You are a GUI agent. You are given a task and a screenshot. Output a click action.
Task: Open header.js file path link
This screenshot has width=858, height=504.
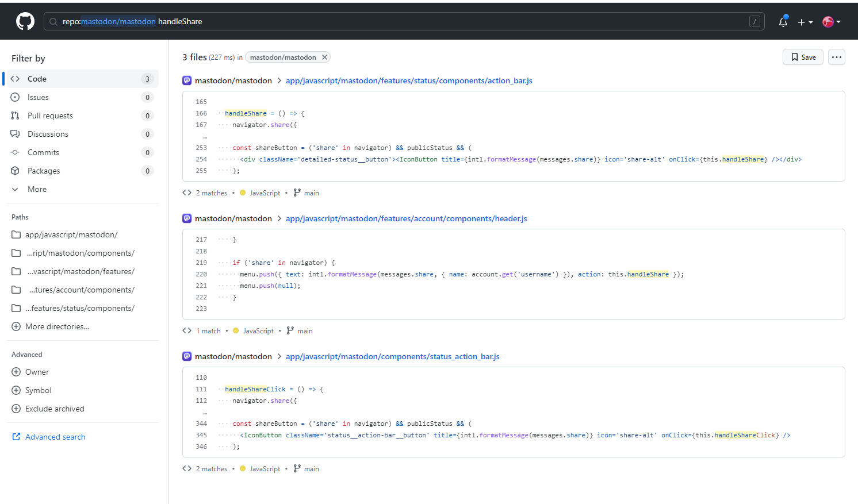tap(406, 218)
